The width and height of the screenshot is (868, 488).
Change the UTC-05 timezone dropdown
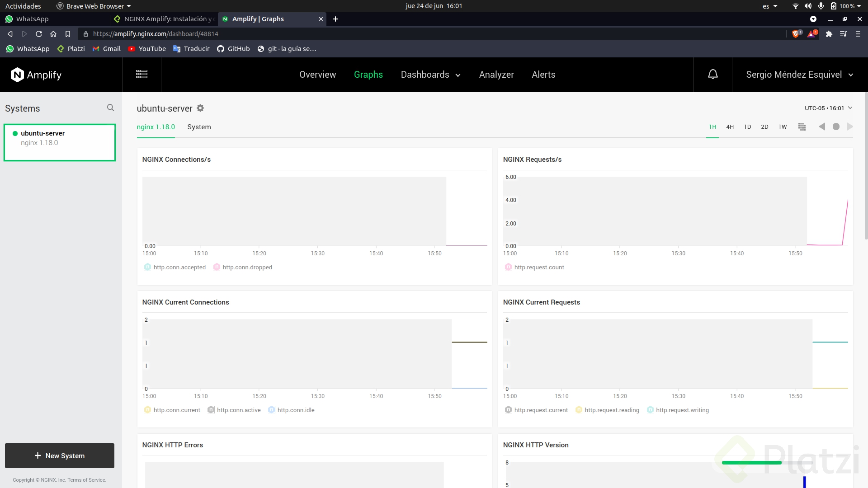tap(828, 108)
